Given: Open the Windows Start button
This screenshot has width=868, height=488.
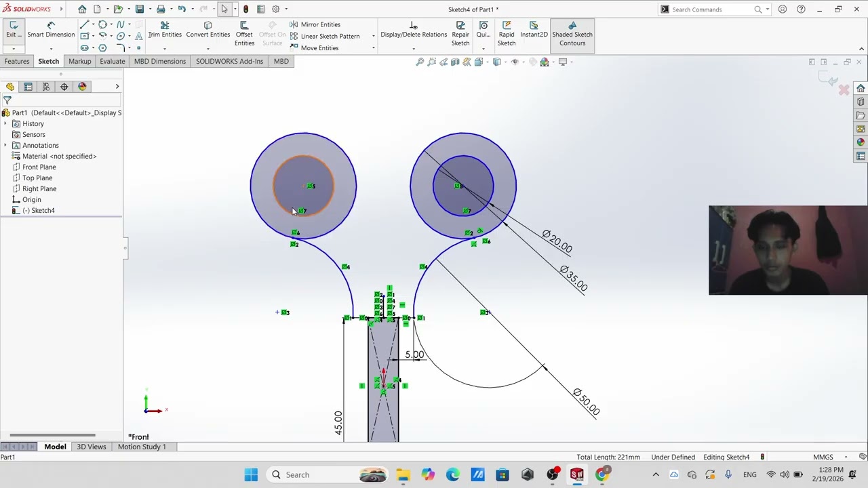Looking at the screenshot, I should click(251, 474).
